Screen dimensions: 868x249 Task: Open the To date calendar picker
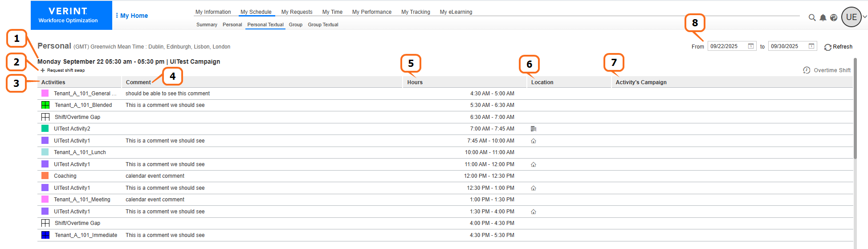[811, 46]
